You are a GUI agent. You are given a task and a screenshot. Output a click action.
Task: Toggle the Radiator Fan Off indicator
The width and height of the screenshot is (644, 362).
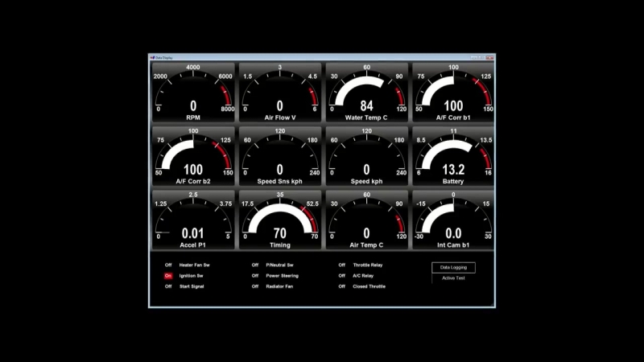click(255, 286)
